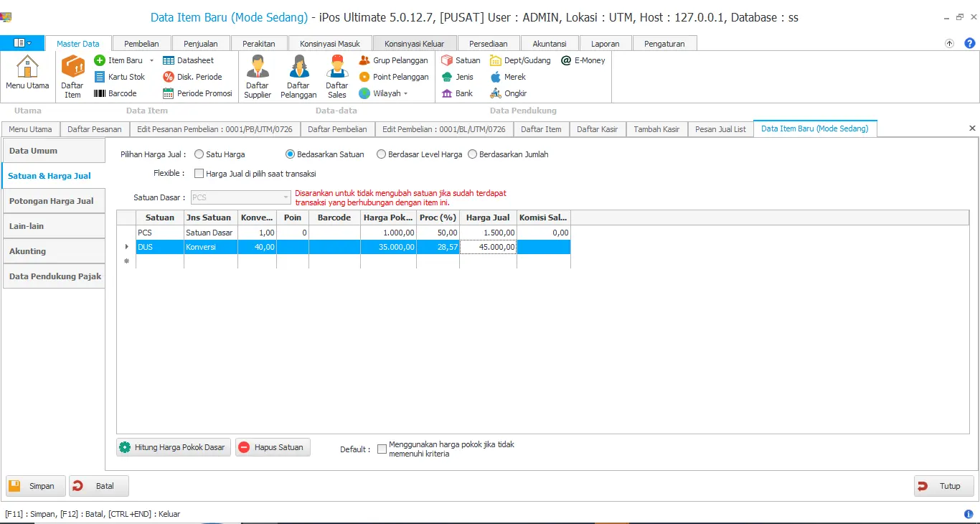The image size is (980, 524).
Task: Open Pengaturan ribbon tab
Action: coord(664,44)
